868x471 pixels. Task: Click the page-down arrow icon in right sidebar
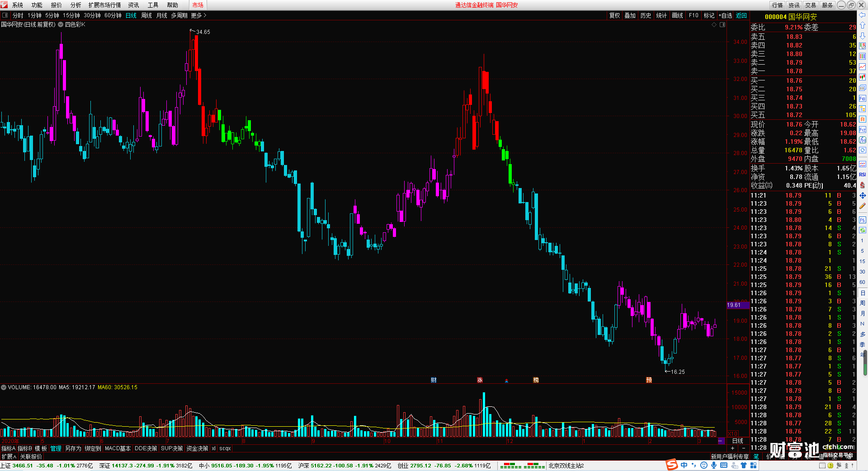(x=862, y=36)
